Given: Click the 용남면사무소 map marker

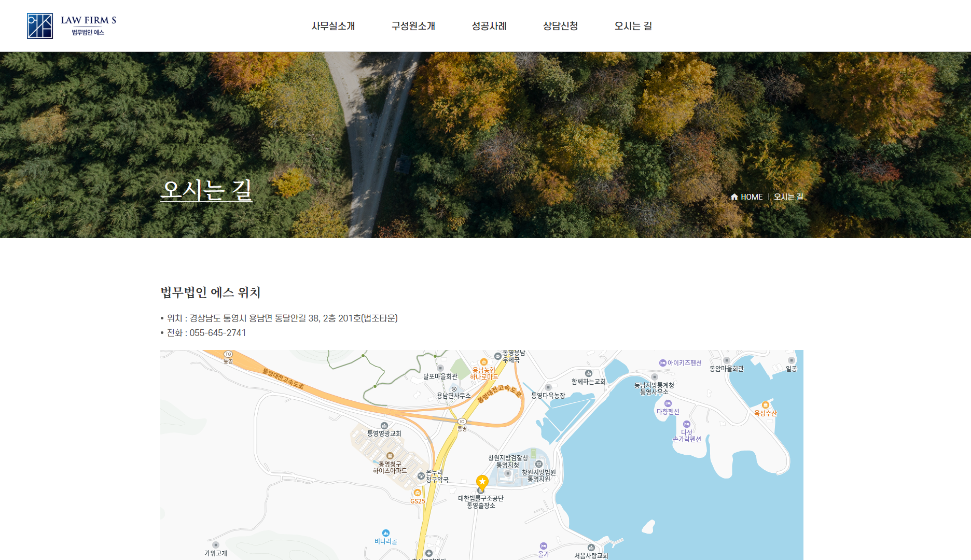Looking at the screenshot, I should point(454,389).
